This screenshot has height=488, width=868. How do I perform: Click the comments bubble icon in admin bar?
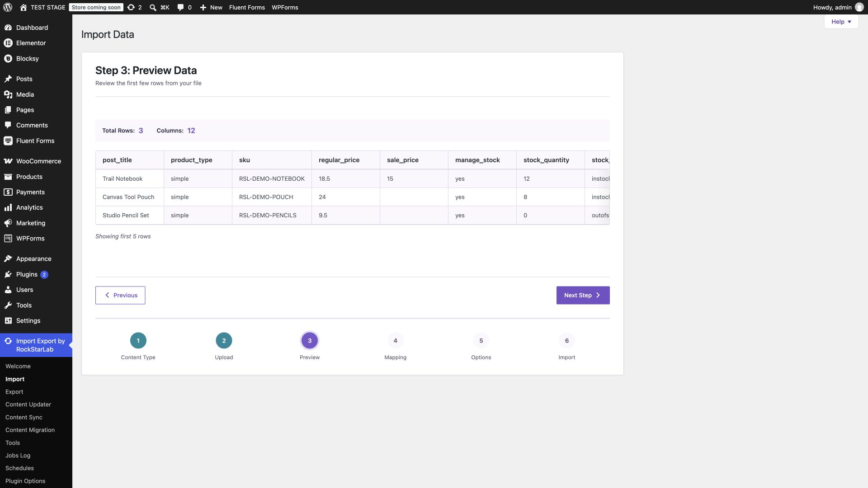coord(180,7)
